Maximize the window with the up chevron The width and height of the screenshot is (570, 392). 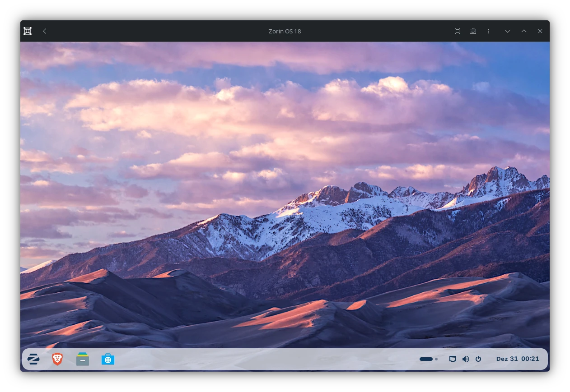click(x=524, y=31)
